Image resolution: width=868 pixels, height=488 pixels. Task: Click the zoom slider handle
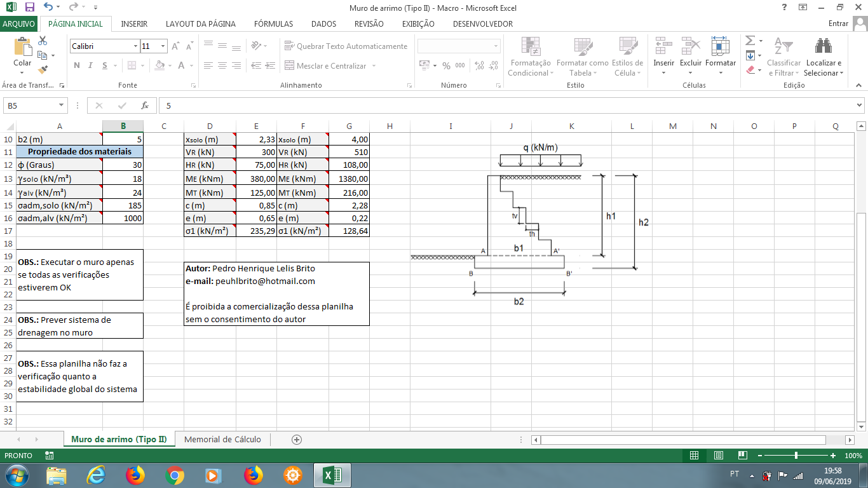pyautogui.click(x=796, y=456)
